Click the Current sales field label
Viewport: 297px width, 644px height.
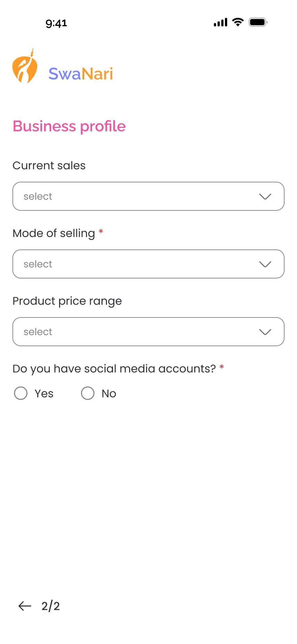49,165
